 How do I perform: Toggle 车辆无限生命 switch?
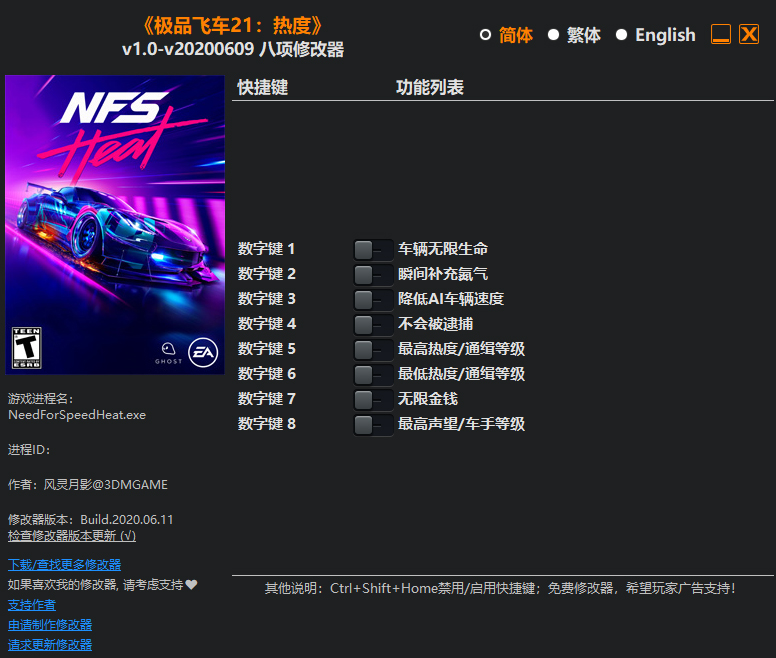373,250
